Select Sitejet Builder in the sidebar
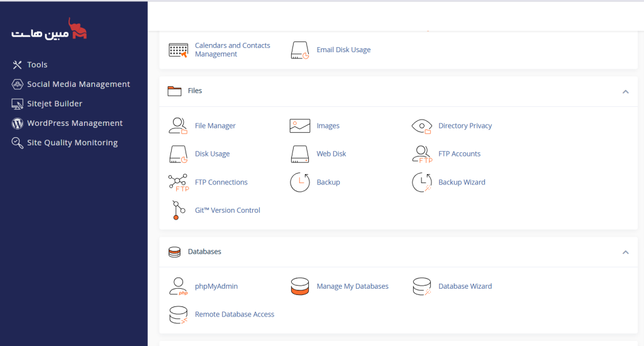The height and width of the screenshot is (346, 644). [x=55, y=104]
